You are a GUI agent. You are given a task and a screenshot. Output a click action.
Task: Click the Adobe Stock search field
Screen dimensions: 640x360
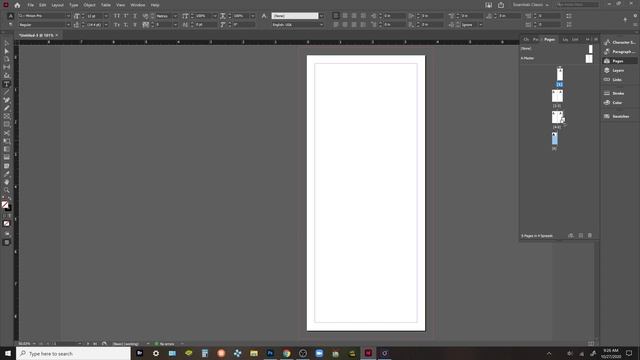coord(577,4)
